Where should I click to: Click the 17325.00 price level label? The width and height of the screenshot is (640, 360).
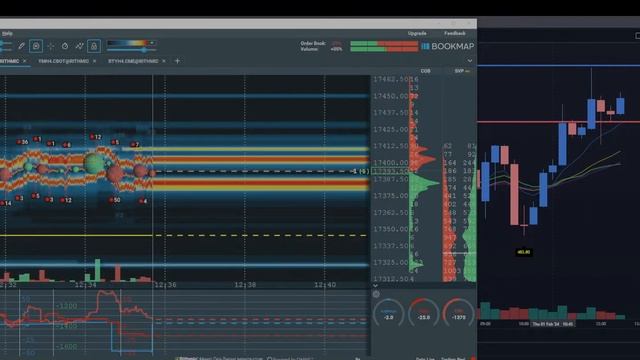point(391,262)
